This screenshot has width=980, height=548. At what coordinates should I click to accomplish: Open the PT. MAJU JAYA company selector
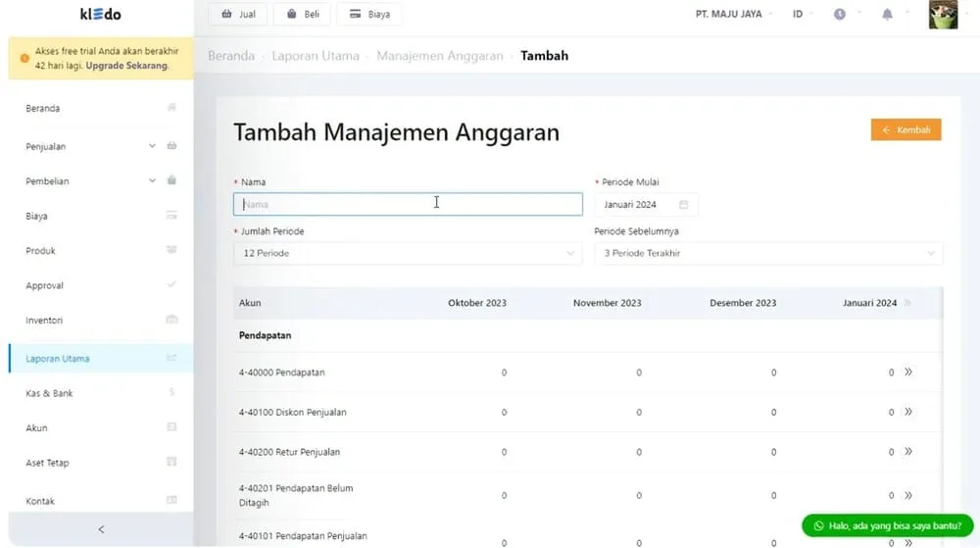733,14
